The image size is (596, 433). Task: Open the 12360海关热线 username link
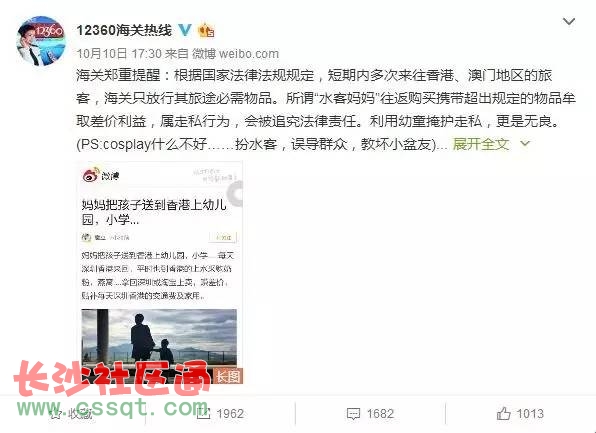(x=124, y=30)
